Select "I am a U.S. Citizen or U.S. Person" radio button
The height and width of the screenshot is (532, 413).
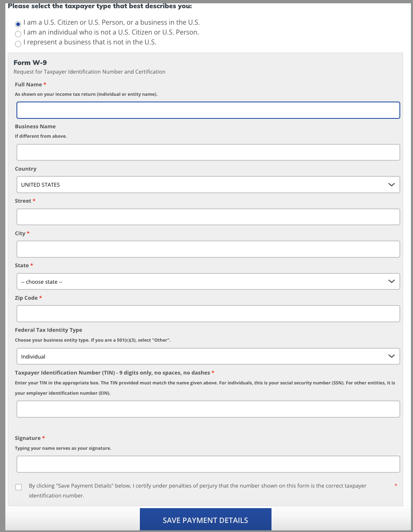click(x=18, y=24)
